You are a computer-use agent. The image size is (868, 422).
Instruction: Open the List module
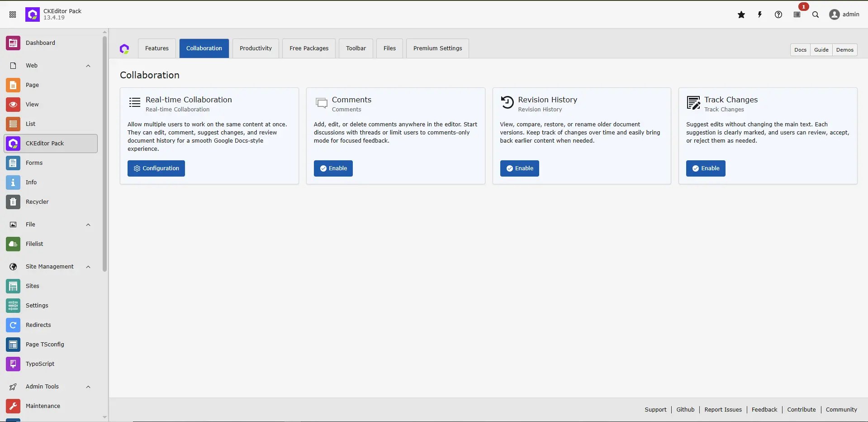click(51, 124)
